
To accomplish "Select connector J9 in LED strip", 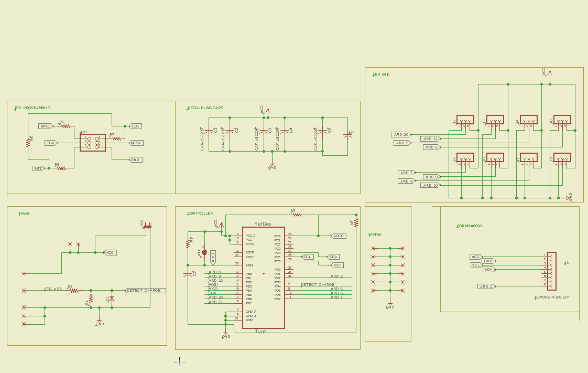I will pyautogui.click(x=562, y=157).
